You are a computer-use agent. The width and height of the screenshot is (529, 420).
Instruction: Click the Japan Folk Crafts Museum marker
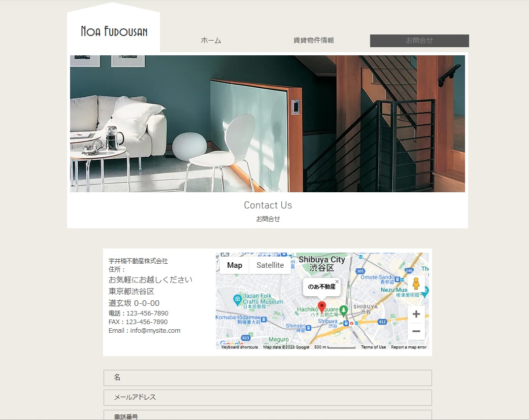[237, 299]
